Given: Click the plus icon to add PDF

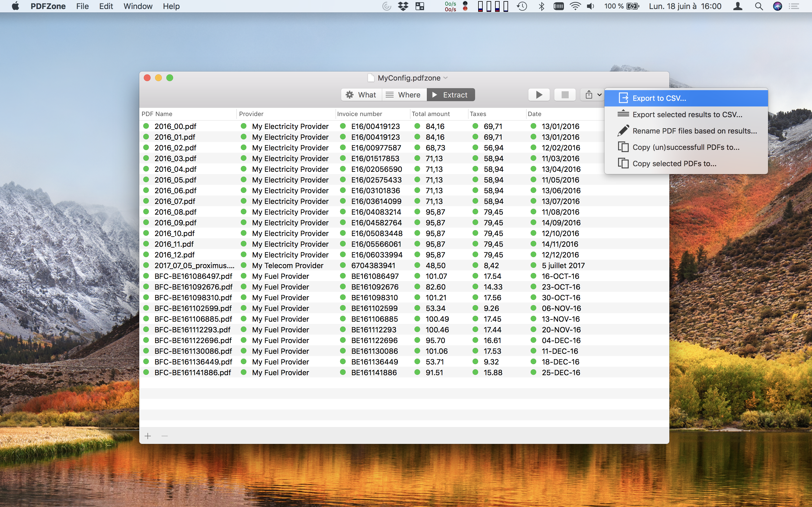Looking at the screenshot, I should click(x=148, y=436).
